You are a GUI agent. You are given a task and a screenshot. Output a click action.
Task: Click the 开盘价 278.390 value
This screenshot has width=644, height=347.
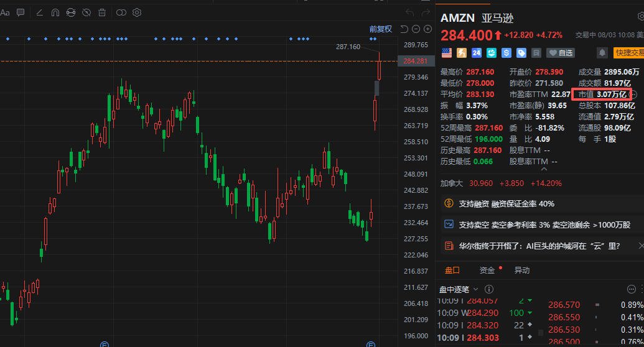(x=549, y=72)
